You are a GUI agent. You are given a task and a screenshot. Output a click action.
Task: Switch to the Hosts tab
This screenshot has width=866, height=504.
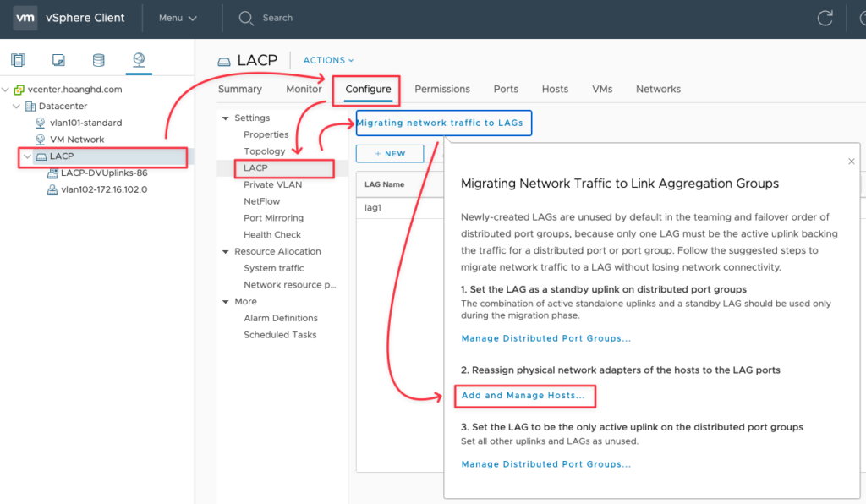pos(555,89)
